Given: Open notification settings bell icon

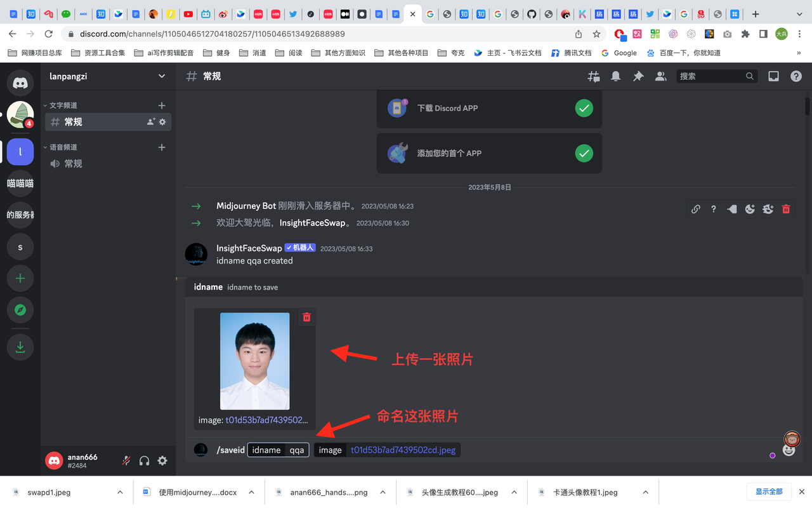Looking at the screenshot, I should tap(615, 76).
